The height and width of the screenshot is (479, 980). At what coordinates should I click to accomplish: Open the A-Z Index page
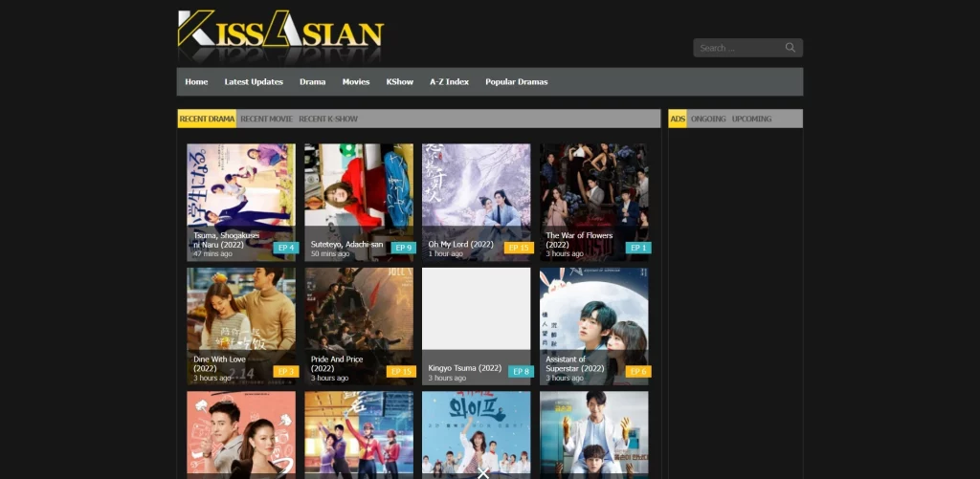click(x=450, y=82)
